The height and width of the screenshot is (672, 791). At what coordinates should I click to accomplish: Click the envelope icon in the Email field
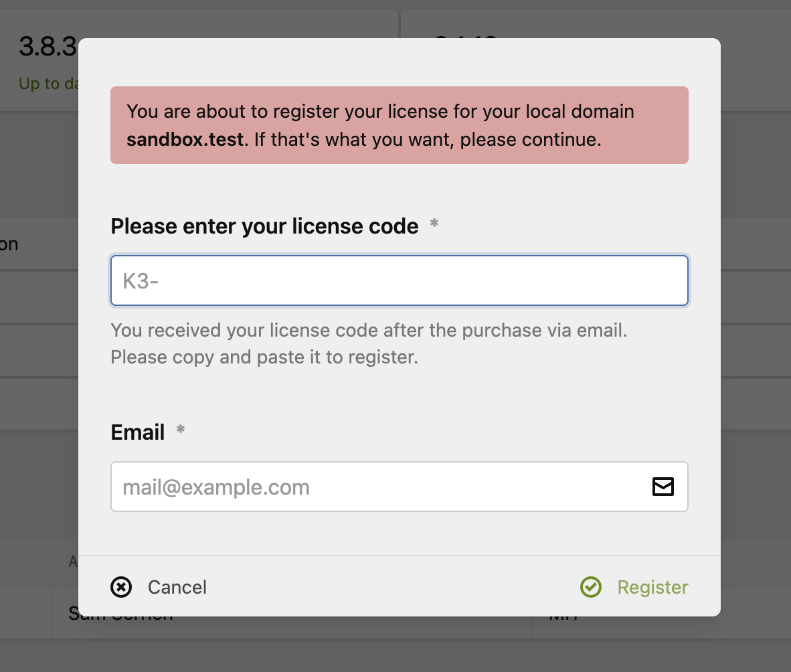click(x=663, y=487)
